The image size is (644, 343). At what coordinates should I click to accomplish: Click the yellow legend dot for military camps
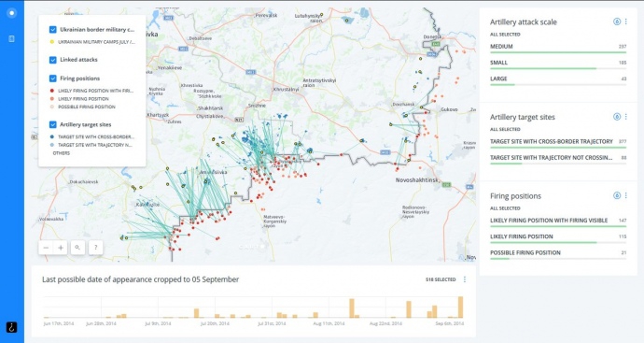point(51,42)
